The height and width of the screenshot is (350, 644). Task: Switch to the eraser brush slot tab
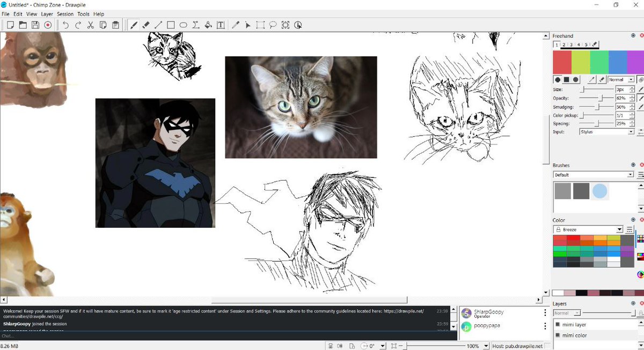pos(595,44)
